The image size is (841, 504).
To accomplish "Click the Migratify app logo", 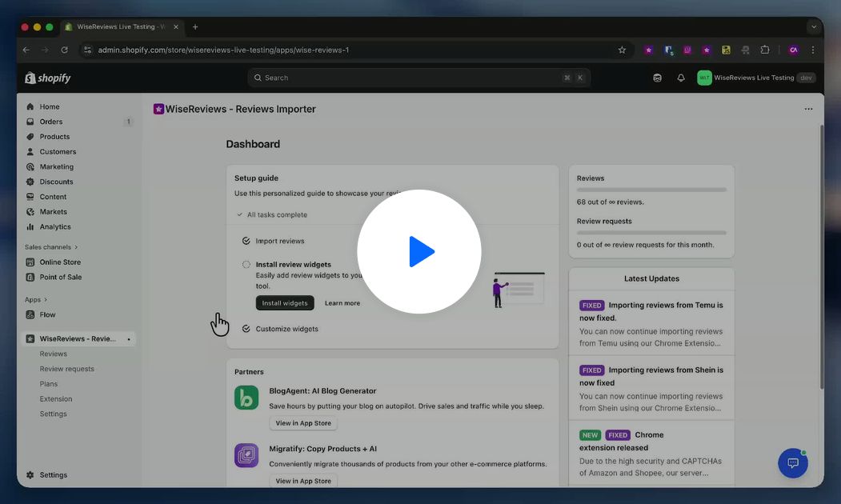I will 246,456.
